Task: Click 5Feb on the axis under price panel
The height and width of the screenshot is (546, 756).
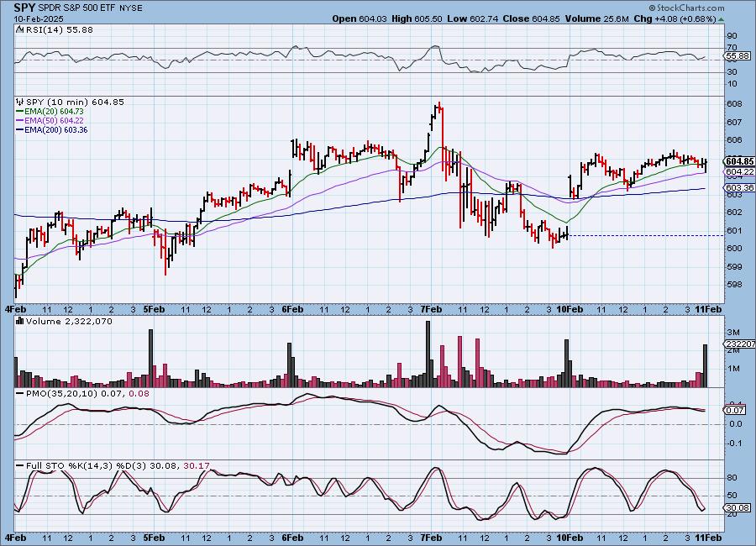Action: click(x=154, y=309)
